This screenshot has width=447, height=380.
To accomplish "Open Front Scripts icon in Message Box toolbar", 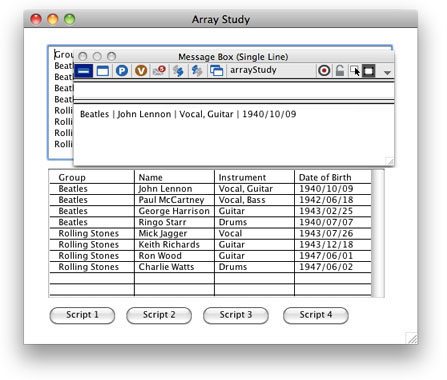I will 178,71.
